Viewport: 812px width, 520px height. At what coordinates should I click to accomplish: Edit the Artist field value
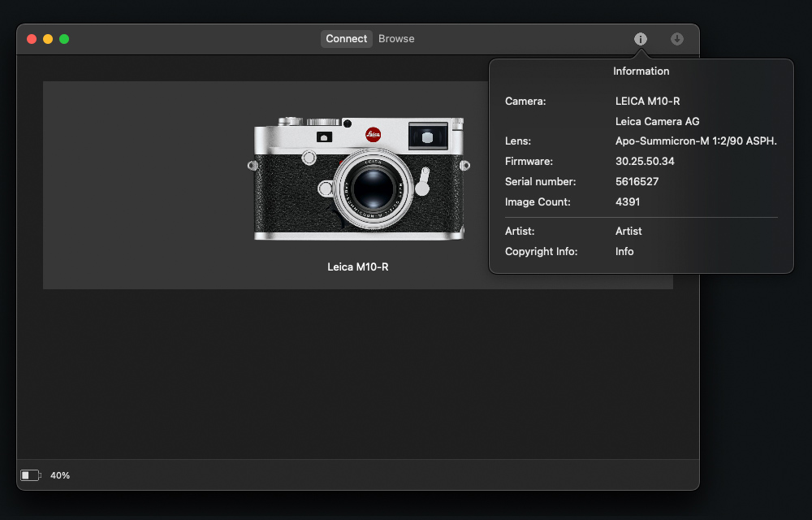click(628, 231)
